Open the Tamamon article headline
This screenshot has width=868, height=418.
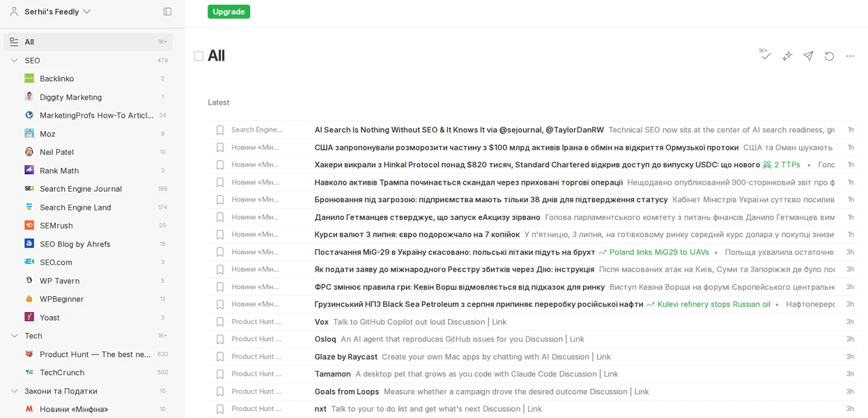coord(332,374)
